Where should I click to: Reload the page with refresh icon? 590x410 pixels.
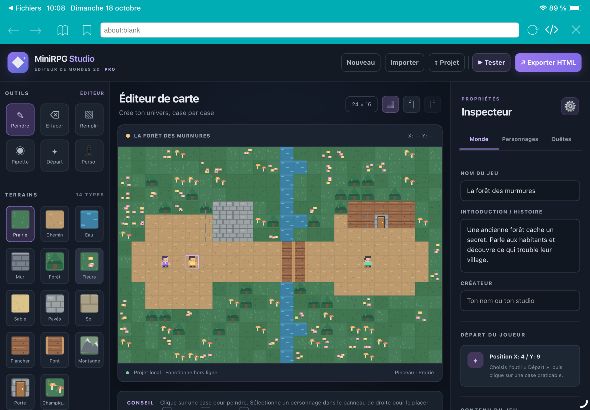click(x=532, y=30)
